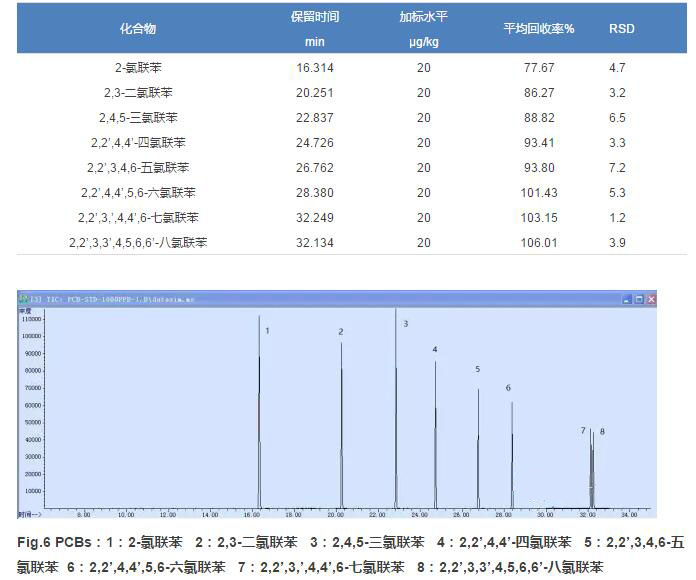Click the RSD column header
696x580 pixels.
(x=621, y=29)
